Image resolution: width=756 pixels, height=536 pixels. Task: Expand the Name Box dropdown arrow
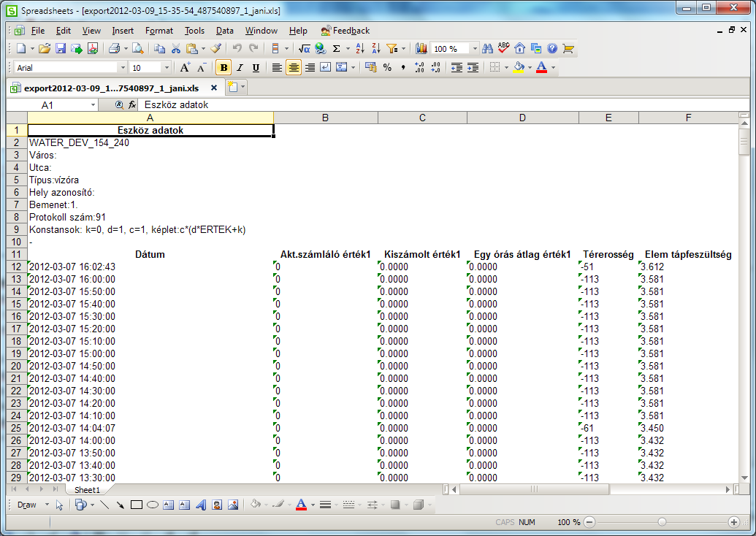pyautogui.click(x=93, y=105)
